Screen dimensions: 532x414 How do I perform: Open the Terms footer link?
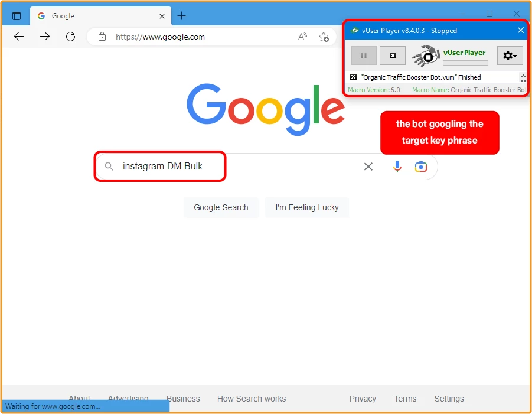405,399
